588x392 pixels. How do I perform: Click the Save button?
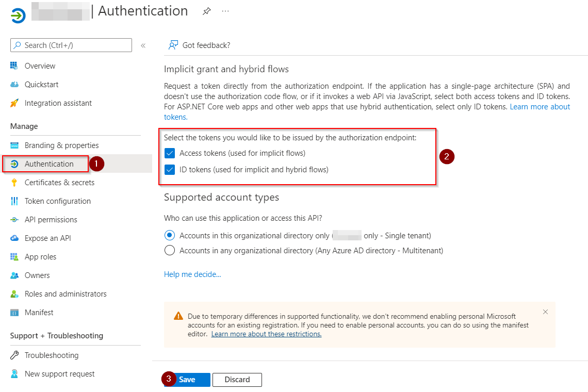(187, 380)
